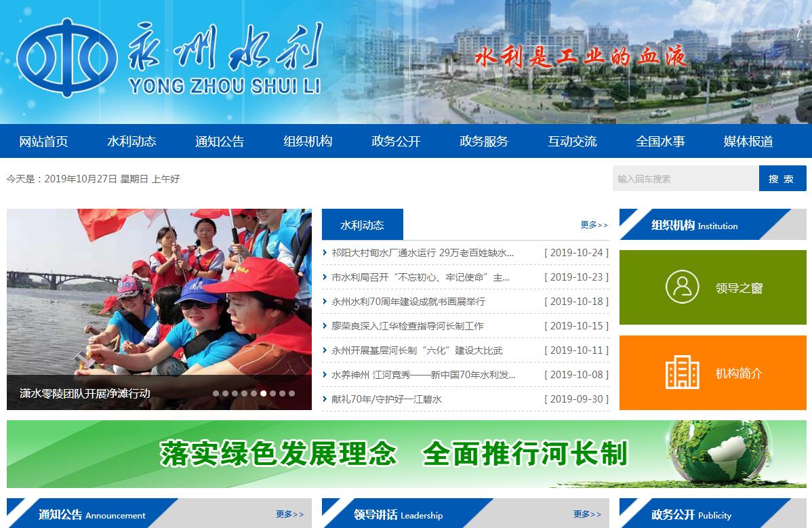Open 政务服务 navigation item
Viewport: 812px width, 528px height.
click(x=484, y=141)
